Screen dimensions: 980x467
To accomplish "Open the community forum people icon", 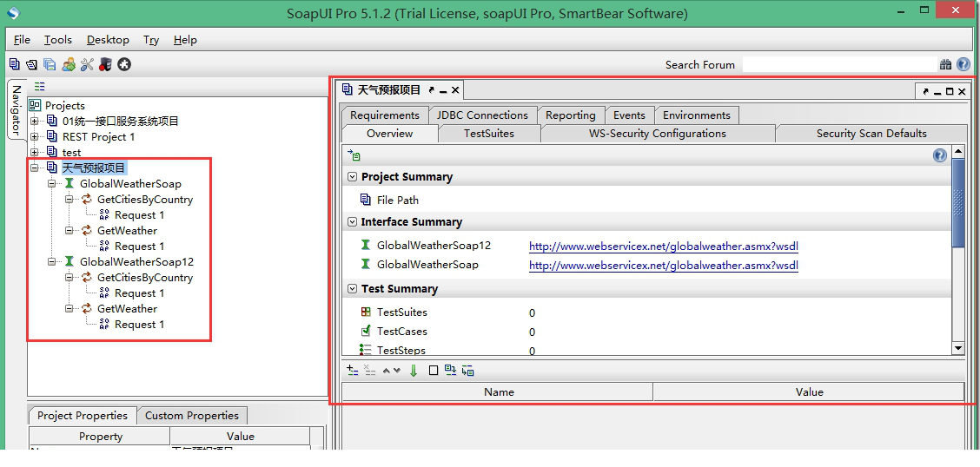I will (69, 64).
